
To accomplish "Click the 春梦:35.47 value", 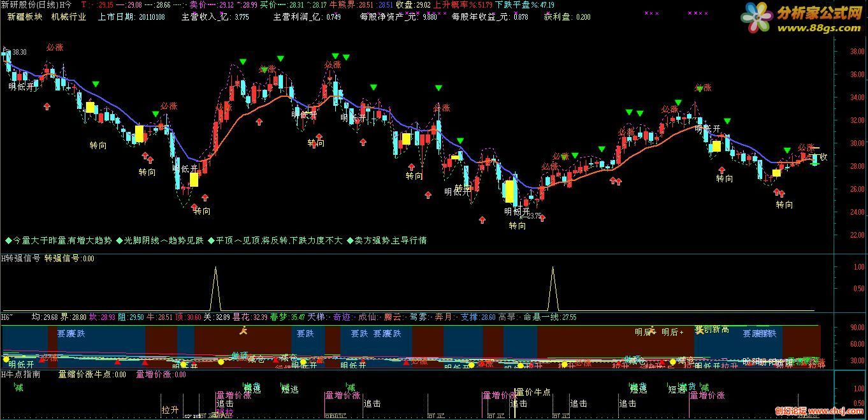I will [287, 316].
